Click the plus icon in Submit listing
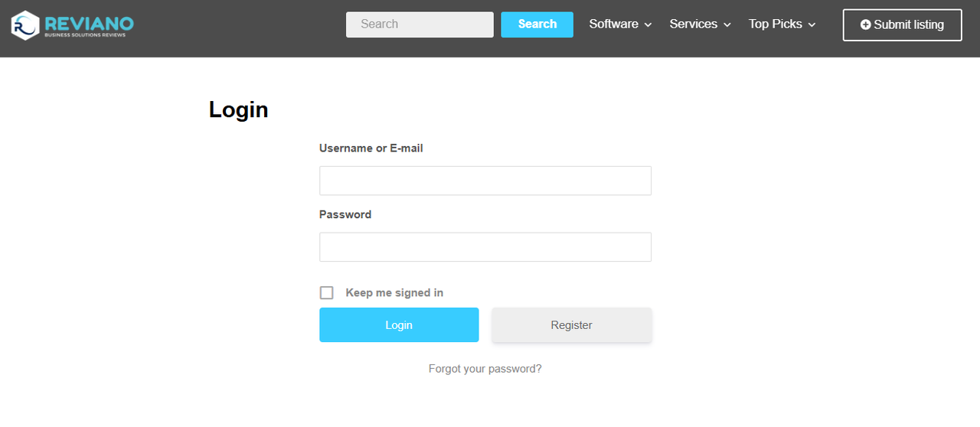The width and height of the screenshot is (980, 427). click(866, 24)
